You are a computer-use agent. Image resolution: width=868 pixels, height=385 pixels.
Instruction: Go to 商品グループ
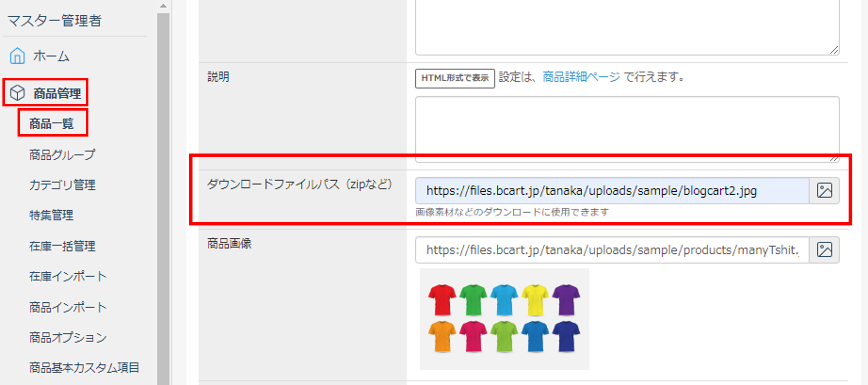[62, 155]
